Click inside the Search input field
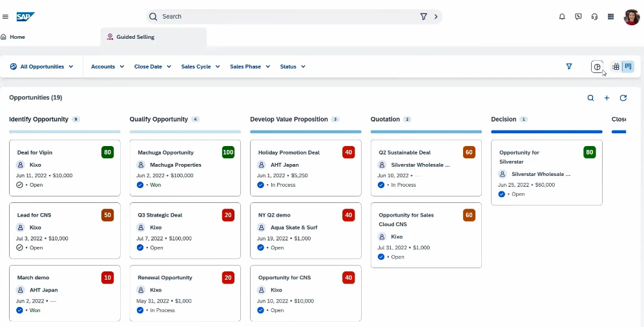The image size is (644, 327). [x=287, y=16]
